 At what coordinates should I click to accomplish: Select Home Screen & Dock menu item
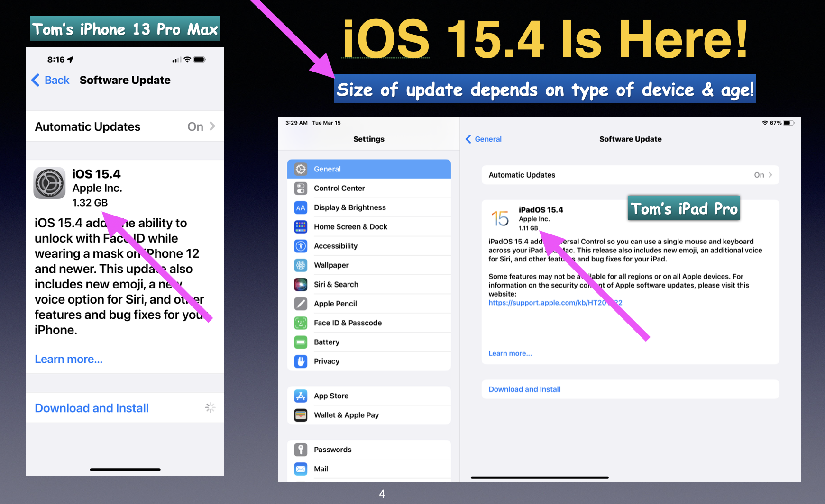tap(369, 227)
